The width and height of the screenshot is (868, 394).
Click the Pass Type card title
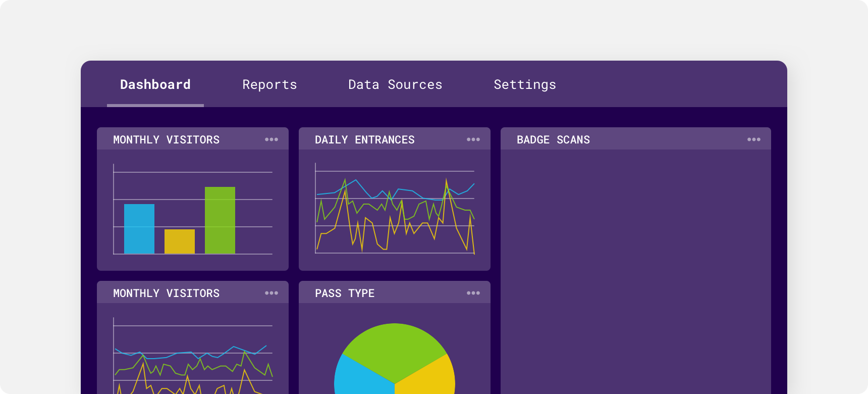(x=345, y=293)
